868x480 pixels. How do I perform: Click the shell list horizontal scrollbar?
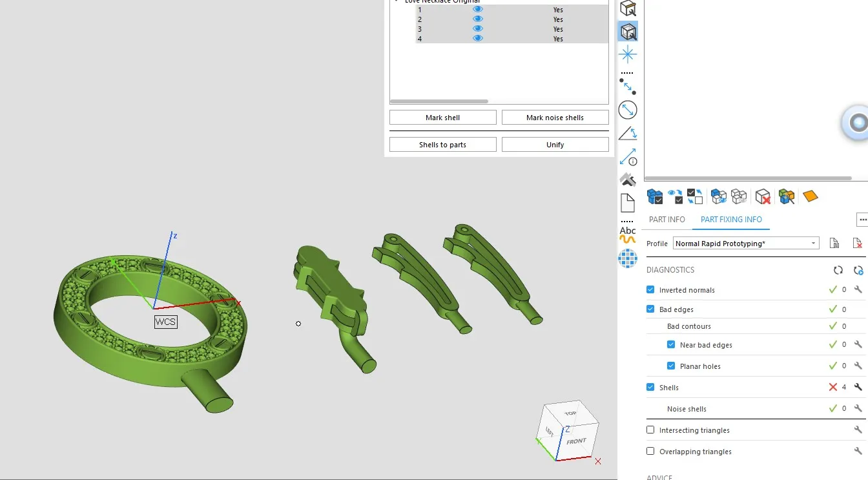(439, 101)
